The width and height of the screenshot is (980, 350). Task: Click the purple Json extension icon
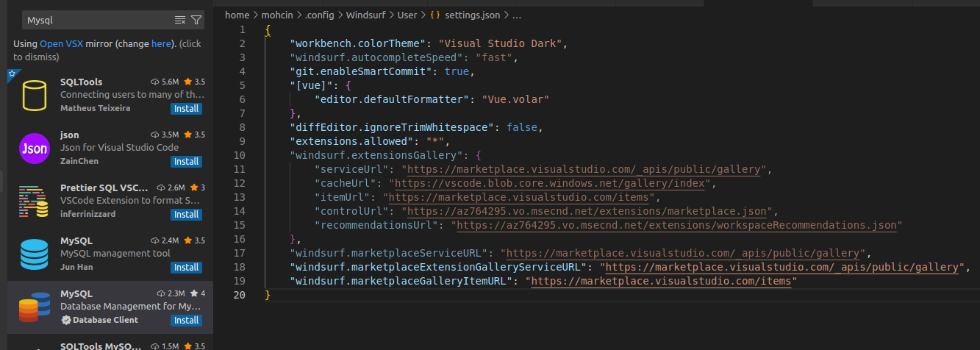pyautogui.click(x=34, y=149)
